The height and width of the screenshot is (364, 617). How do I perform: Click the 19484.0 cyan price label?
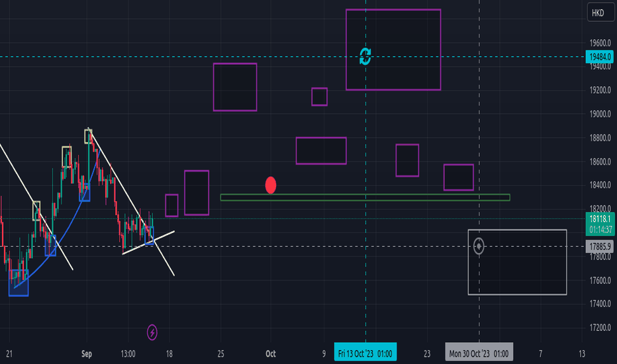(x=600, y=57)
